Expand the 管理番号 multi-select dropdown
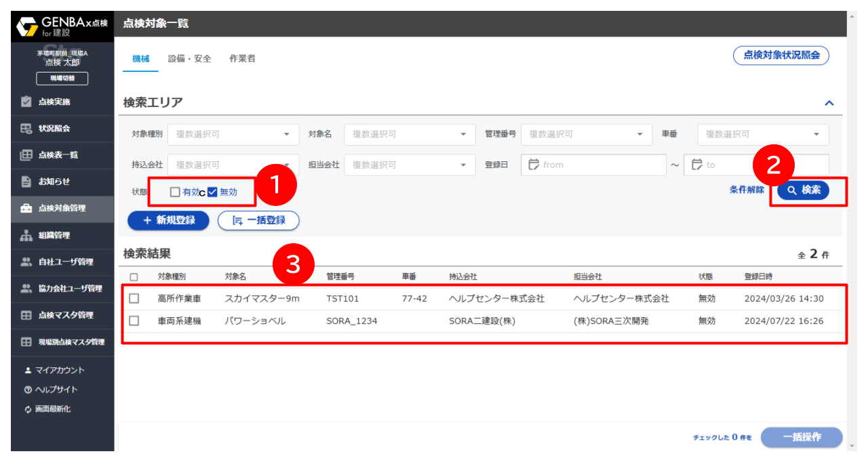Screen dimensions: 868x458 (586, 134)
